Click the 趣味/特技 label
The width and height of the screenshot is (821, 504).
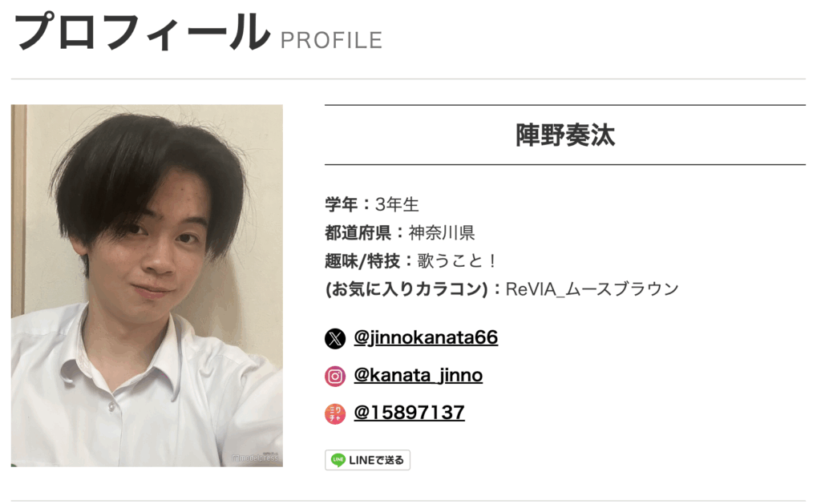coord(362,260)
